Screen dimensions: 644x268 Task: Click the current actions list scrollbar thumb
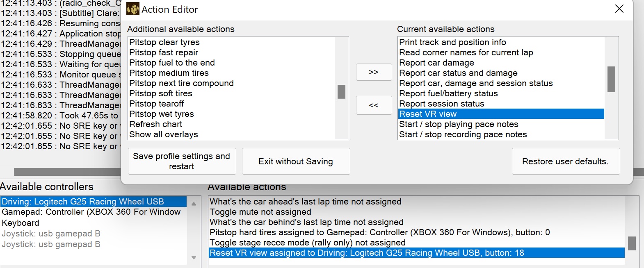click(x=611, y=79)
